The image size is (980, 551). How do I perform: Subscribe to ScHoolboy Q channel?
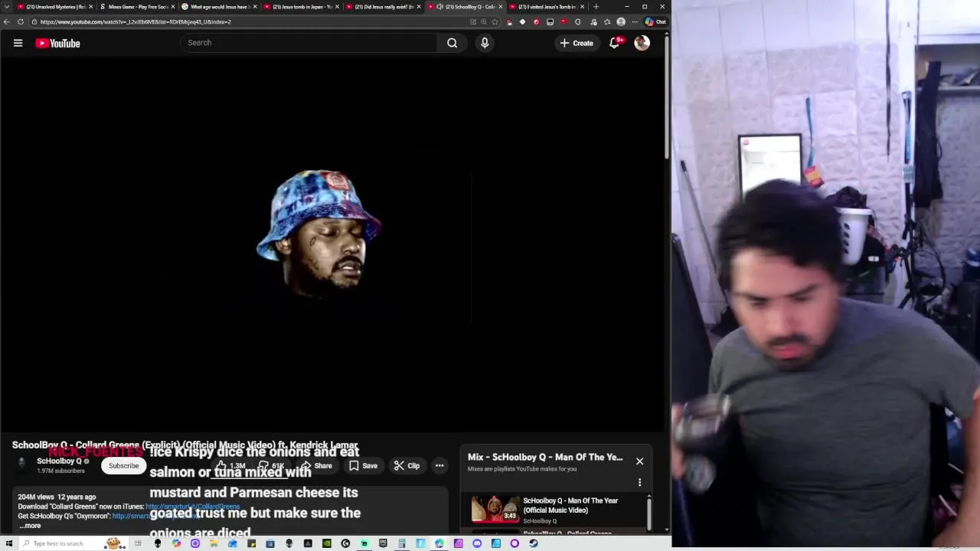(123, 465)
